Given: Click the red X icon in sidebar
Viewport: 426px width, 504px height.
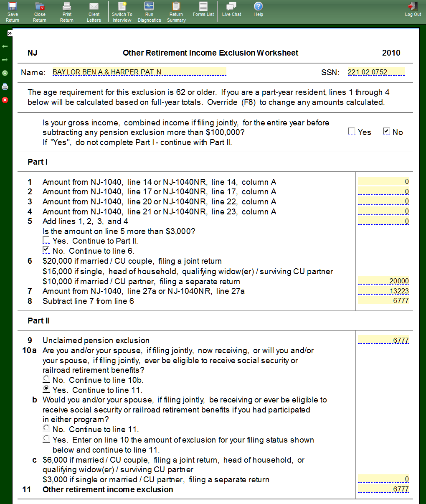Looking at the screenshot, I should tap(5, 100).
